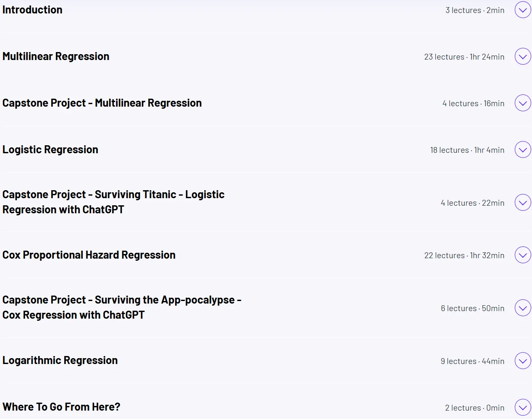This screenshot has height=419, width=532.
Task: Open the Logarithmic Regression chevron icon
Action: tap(523, 361)
